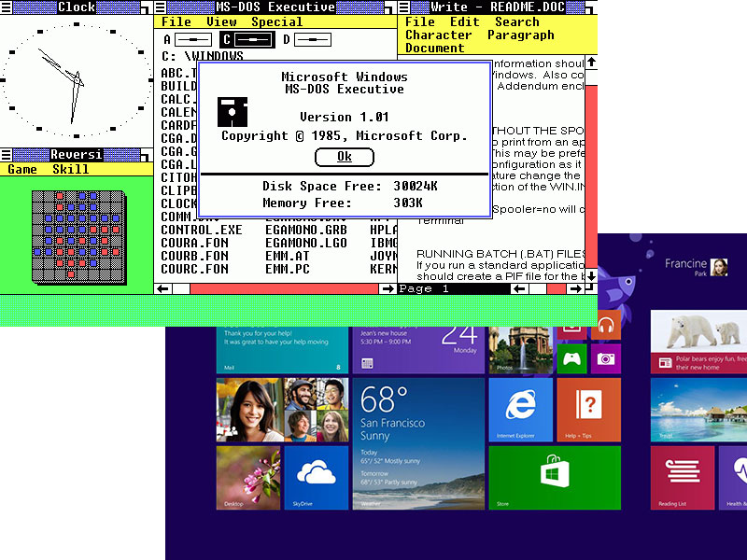
Task: Select drive C icon in MS-DOS Executive
Action: tap(247, 39)
